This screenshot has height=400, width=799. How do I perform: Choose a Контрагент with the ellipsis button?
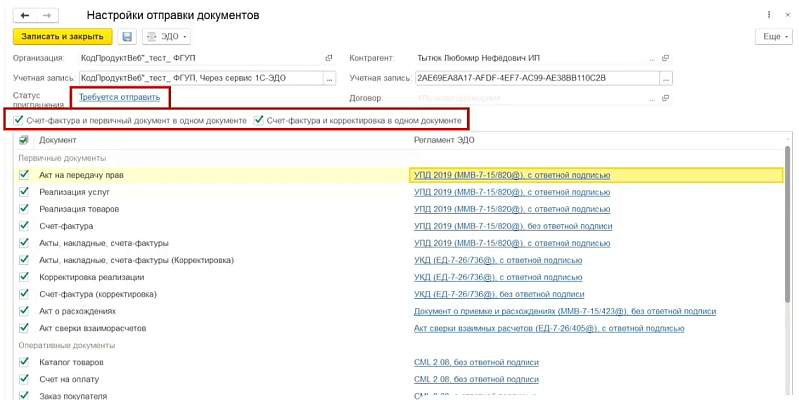[652, 59]
